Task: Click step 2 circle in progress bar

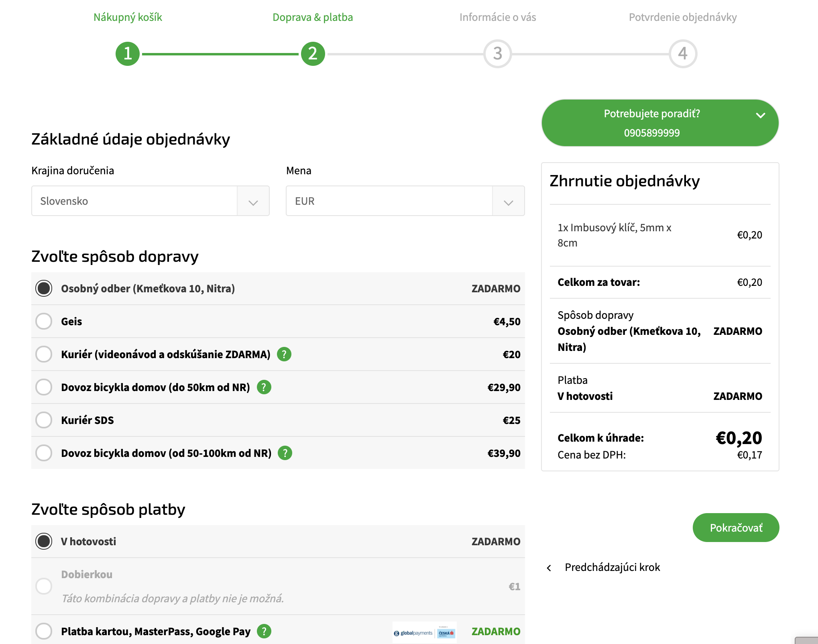Action: (x=313, y=53)
